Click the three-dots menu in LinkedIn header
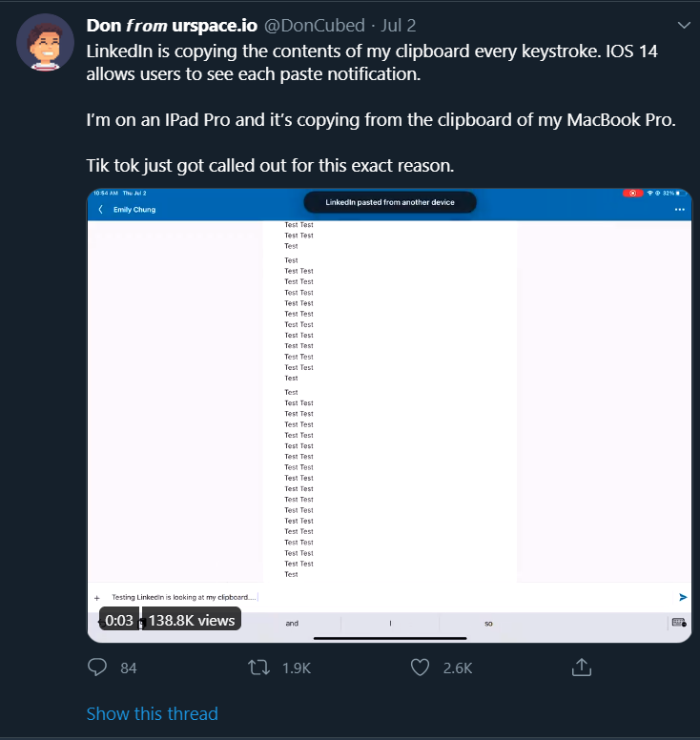The height and width of the screenshot is (740, 700). coord(679,209)
